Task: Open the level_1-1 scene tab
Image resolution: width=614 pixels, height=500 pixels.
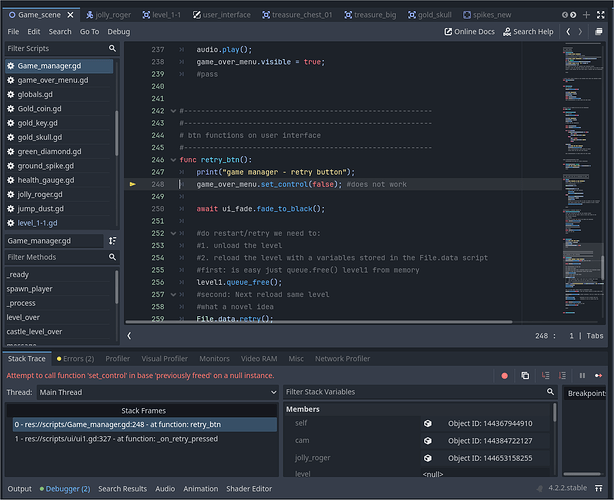Action: pyautogui.click(x=162, y=15)
